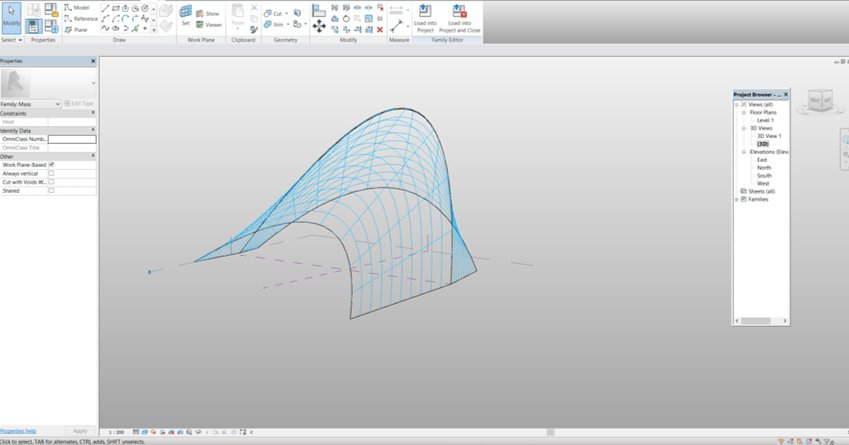This screenshot has width=849, height=445.
Task: Open the work plane Viewer
Action: [209, 24]
